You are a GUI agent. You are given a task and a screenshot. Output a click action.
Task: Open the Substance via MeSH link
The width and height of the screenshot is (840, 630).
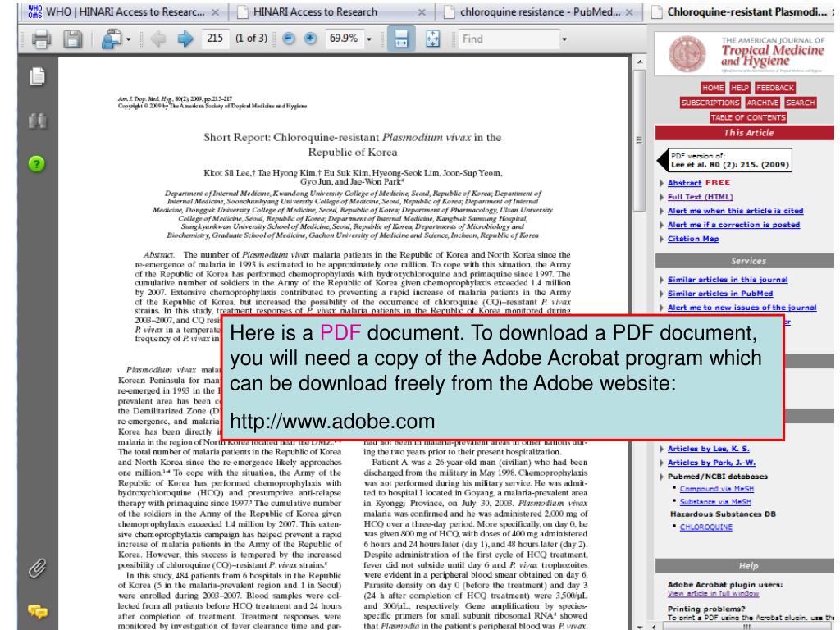[x=715, y=502]
